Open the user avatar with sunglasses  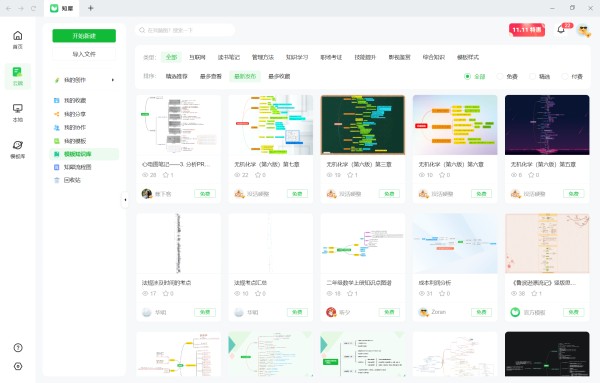(584, 30)
